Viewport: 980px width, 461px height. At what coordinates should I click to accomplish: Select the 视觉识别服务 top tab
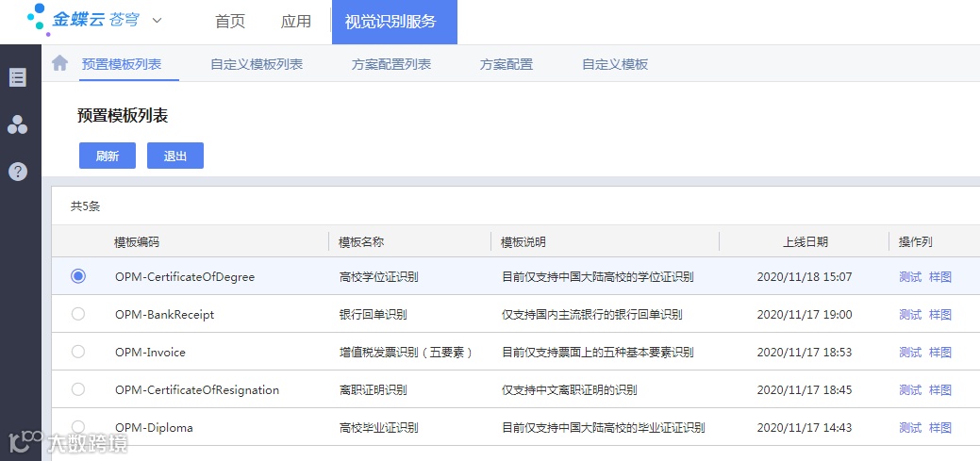[394, 22]
